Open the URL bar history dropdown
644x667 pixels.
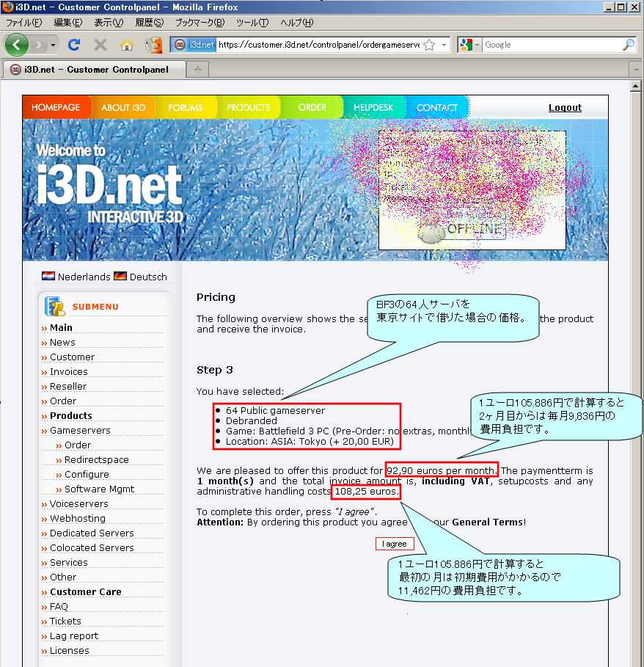(x=444, y=45)
